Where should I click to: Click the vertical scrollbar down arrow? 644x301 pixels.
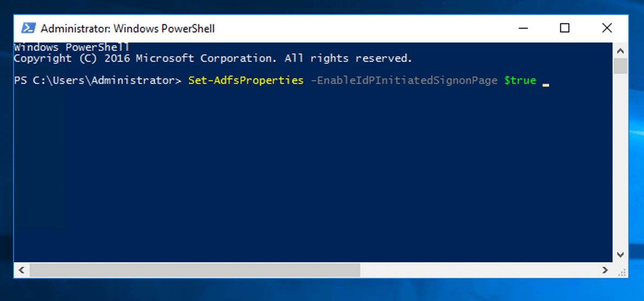(x=621, y=254)
